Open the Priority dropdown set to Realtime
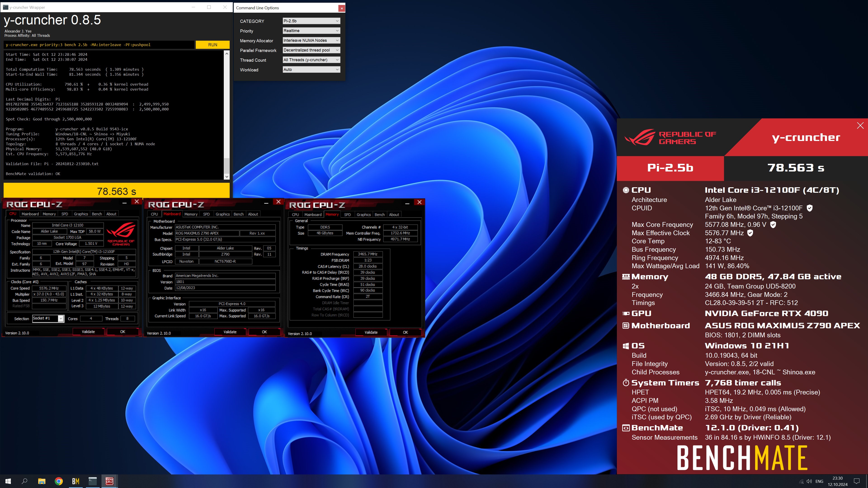868x488 pixels. point(311,31)
